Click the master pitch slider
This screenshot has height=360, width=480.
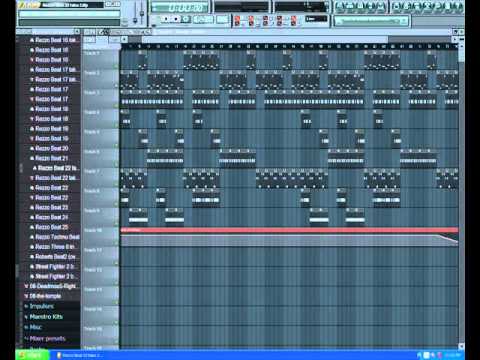pyautogui.click(x=142, y=14)
